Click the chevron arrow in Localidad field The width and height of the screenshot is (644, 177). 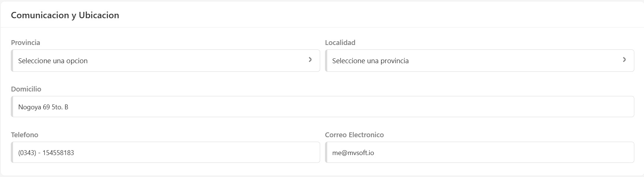624,60
